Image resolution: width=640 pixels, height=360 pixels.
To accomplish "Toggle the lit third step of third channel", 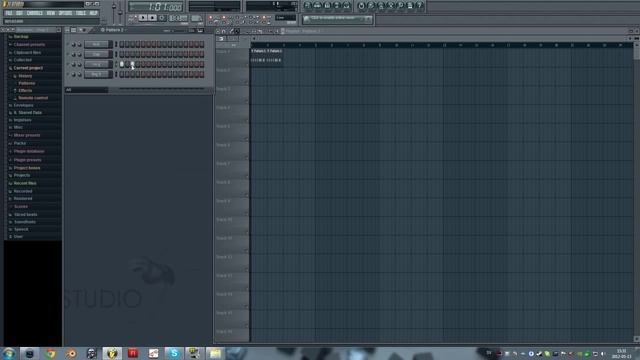I will pos(132,64).
